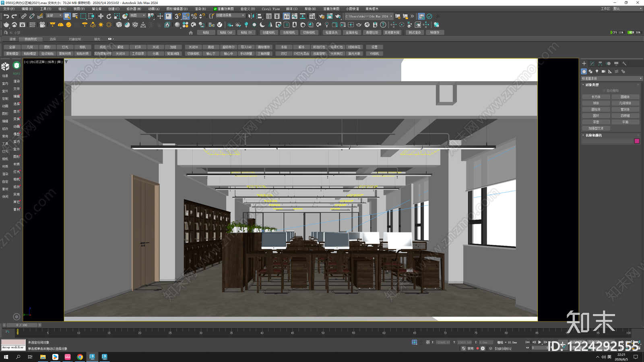Click the 茶壶 teapot primitive button
This screenshot has width=644, height=362.
[596, 122]
